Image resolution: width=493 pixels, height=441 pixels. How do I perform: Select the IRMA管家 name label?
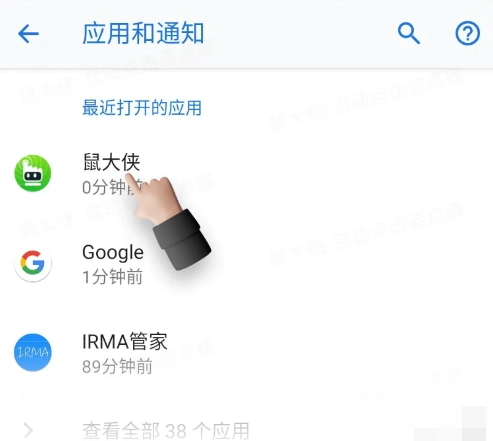125,341
